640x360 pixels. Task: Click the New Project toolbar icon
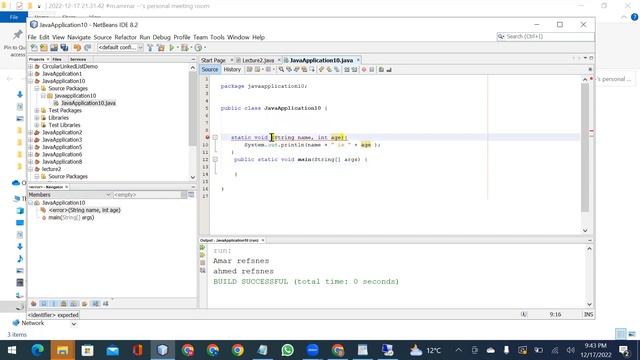point(44,48)
